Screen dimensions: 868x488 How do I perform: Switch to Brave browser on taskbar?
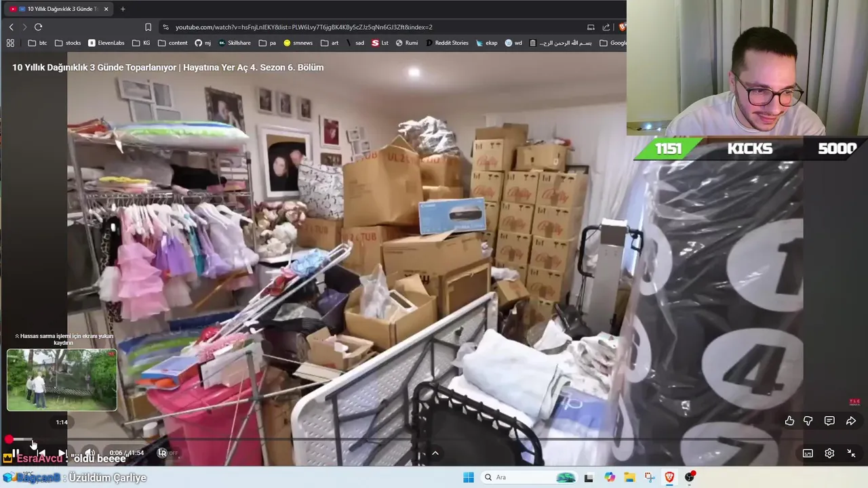(x=669, y=477)
